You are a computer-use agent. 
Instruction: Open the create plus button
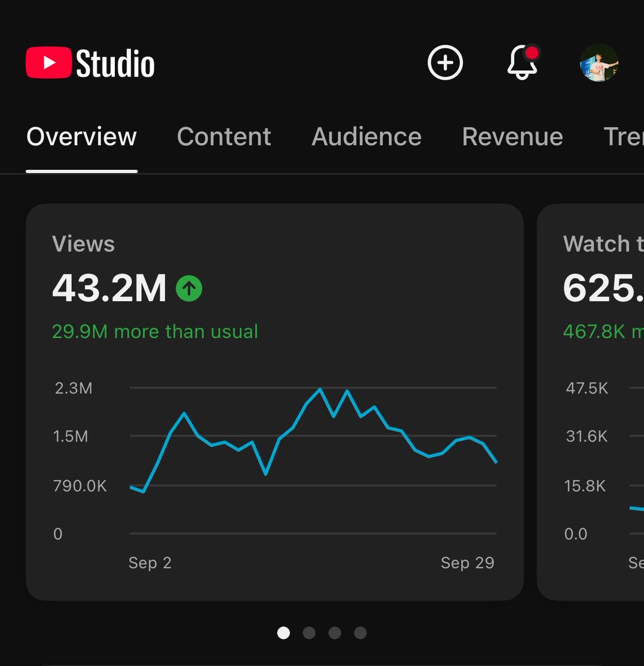click(445, 63)
